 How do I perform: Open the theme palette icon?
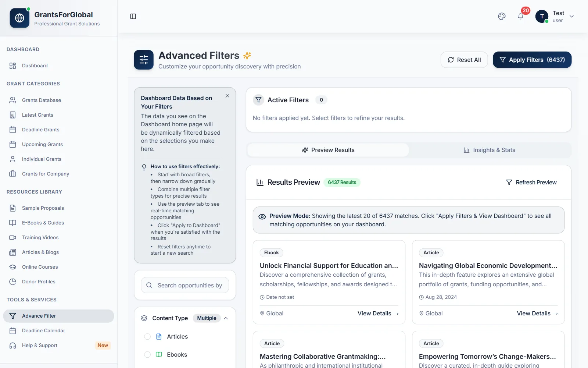coord(502,16)
